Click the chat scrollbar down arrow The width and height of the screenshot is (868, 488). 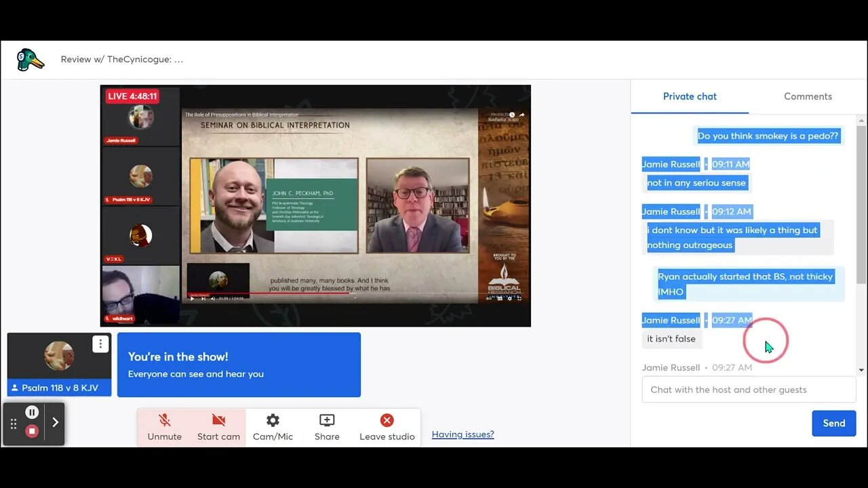coord(861,370)
